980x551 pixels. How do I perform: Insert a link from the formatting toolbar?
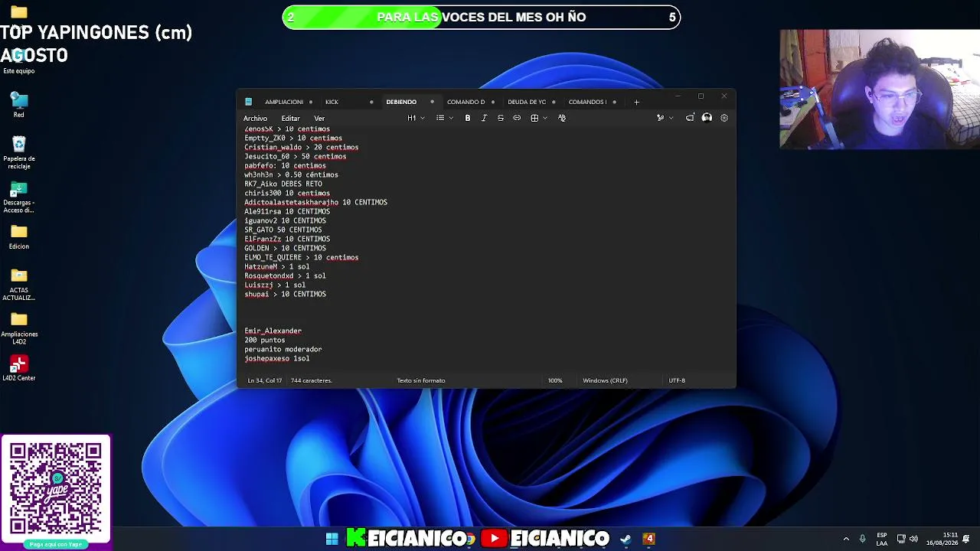pos(517,118)
